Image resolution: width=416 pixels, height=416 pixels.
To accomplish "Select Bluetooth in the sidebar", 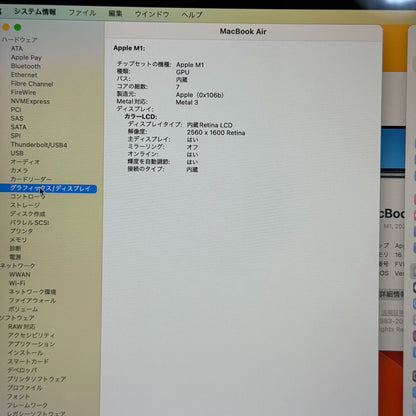I will click(x=26, y=66).
